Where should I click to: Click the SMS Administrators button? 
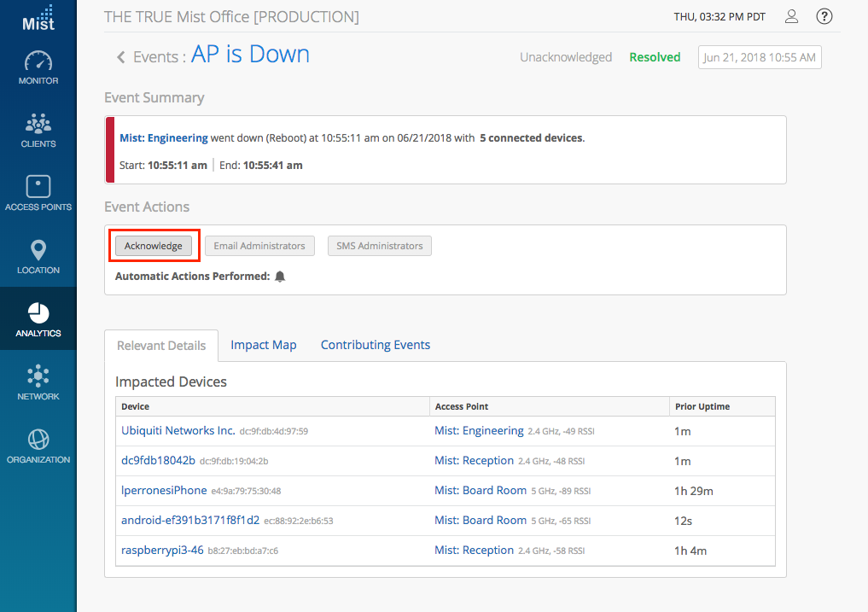(380, 246)
